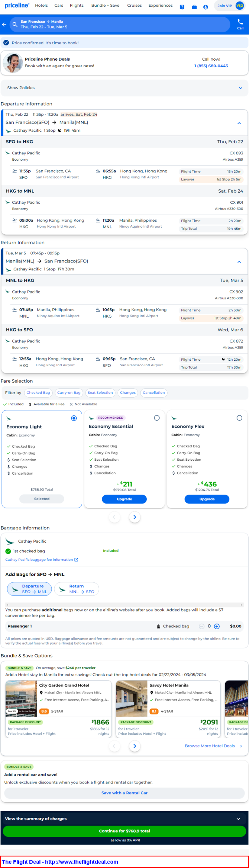Screen dimensions: 249x868
Task: Open the Cars menu item
Action: [59, 6]
